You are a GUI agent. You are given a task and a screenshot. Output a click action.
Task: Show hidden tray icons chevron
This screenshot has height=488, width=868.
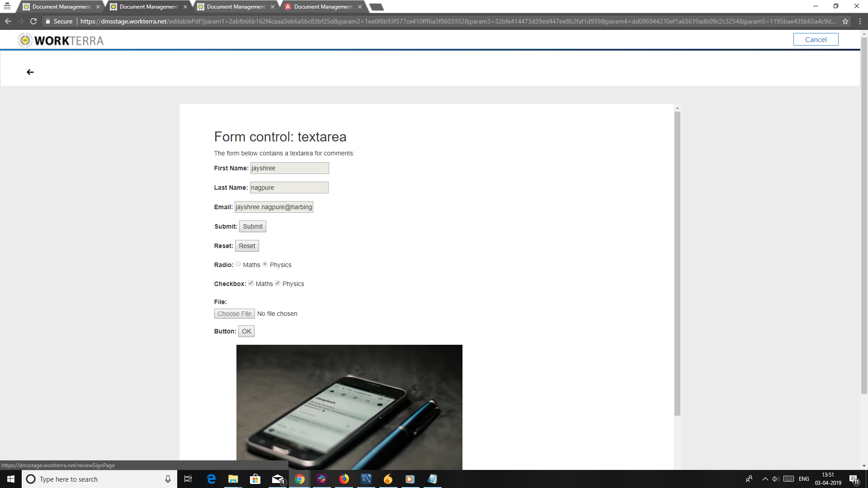click(765, 479)
